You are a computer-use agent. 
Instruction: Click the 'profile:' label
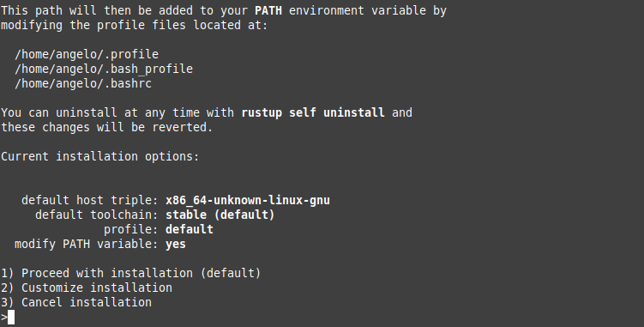pyautogui.click(x=131, y=229)
